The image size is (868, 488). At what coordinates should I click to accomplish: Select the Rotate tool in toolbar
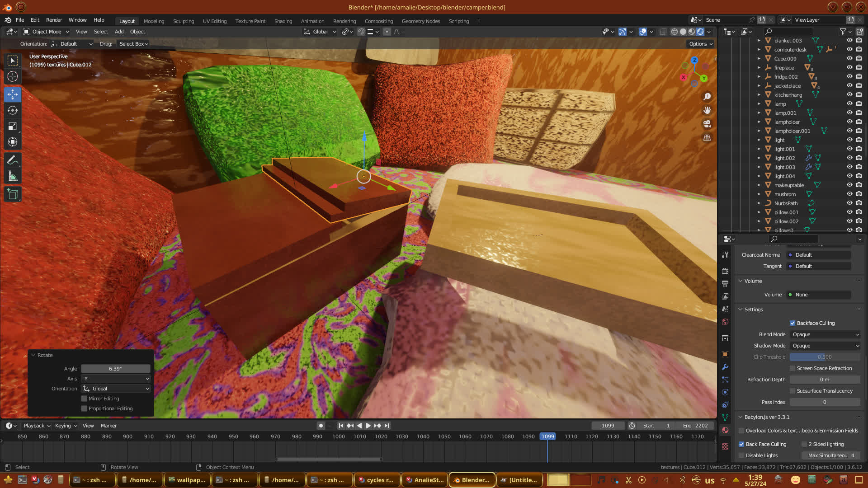click(13, 111)
